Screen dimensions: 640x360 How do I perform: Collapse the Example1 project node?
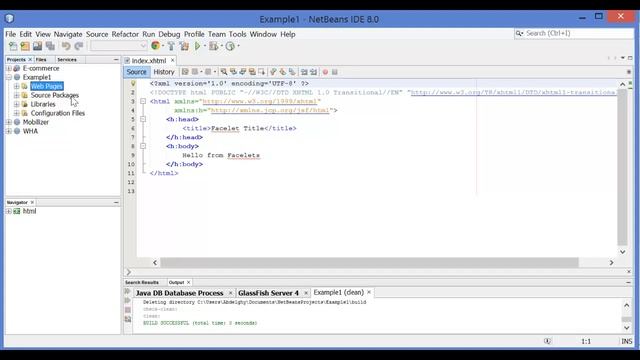pyautogui.click(x=9, y=77)
